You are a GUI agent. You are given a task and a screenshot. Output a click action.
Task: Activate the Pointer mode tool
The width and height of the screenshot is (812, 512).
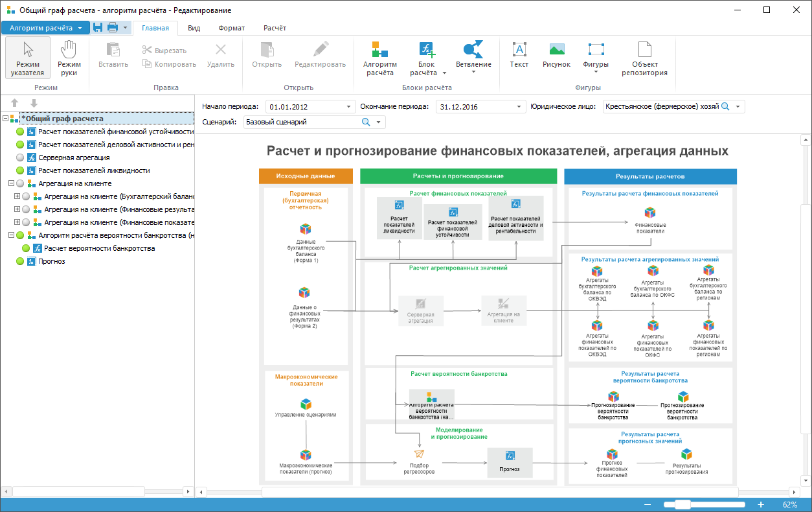point(28,57)
